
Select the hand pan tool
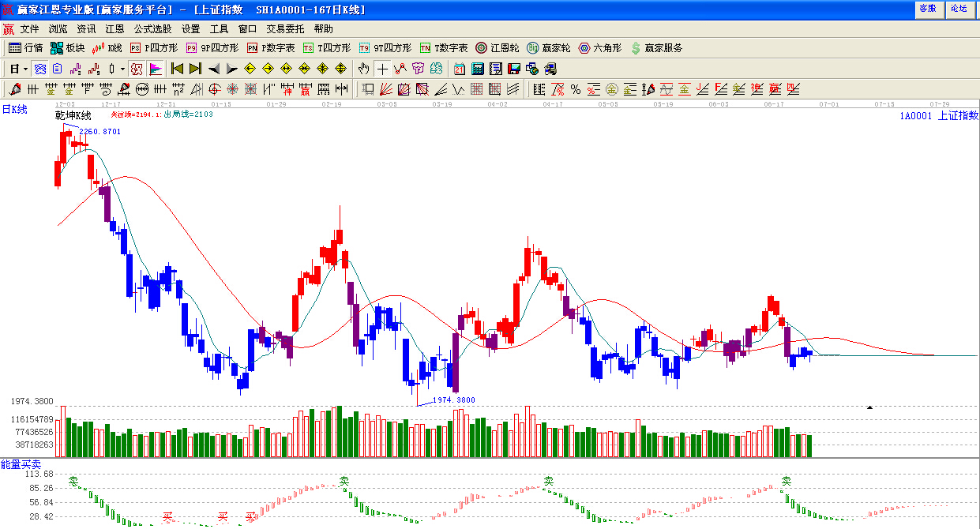tap(363, 69)
